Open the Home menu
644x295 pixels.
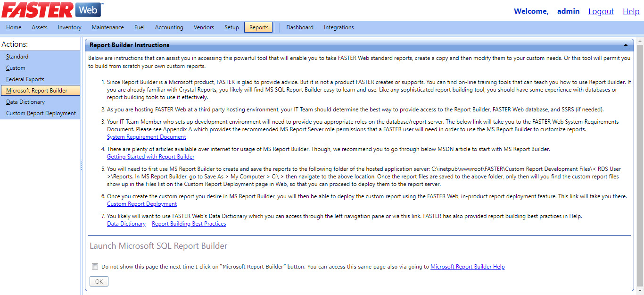14,27
